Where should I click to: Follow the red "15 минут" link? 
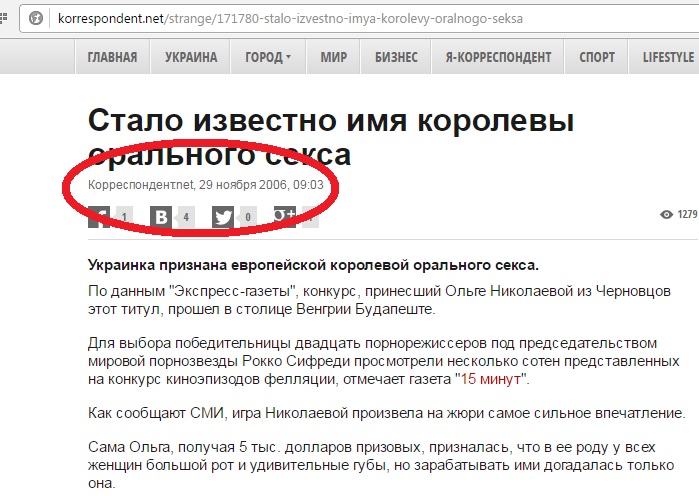492,379
